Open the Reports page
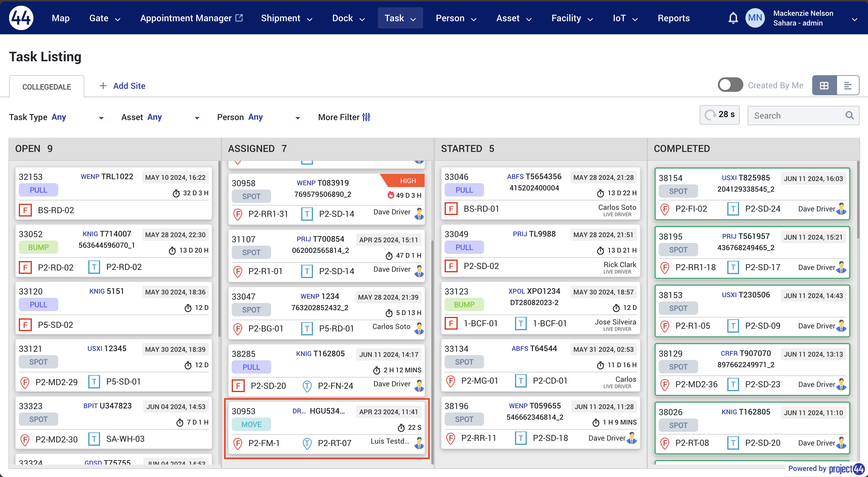Screen dimensions: 868x477 (673, 18)
